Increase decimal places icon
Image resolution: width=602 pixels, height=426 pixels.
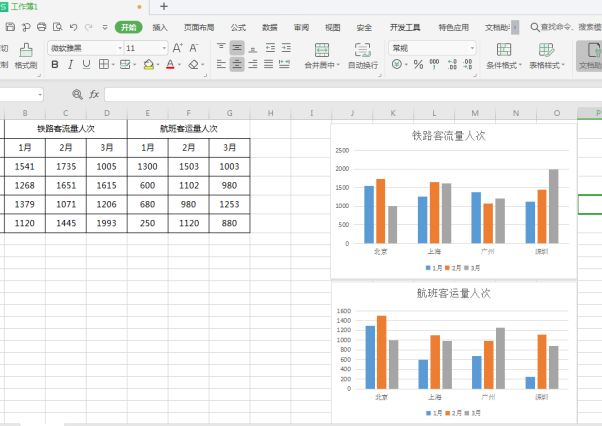click(452, 64)
